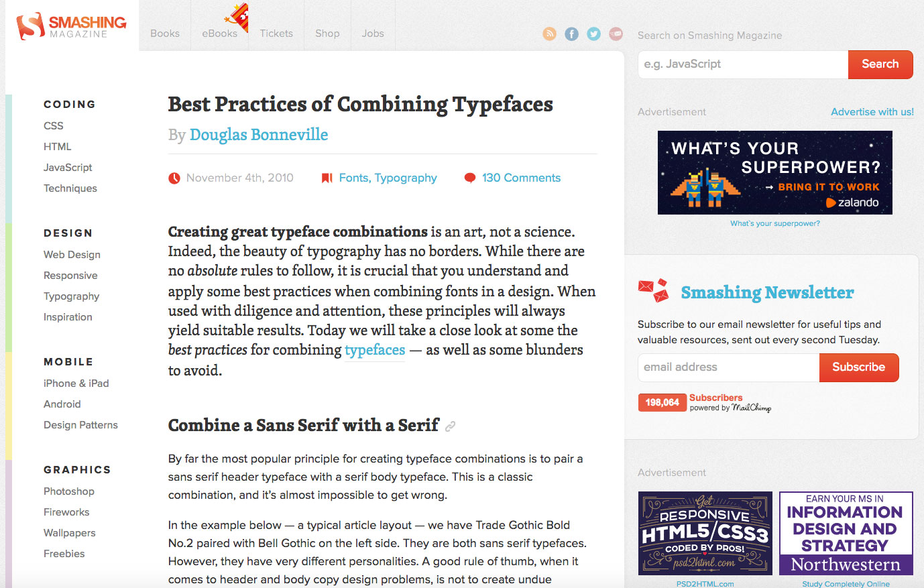Click the email newsletter icon in header
The height and width of the screenshot is (588, 924).
[616, 34]
